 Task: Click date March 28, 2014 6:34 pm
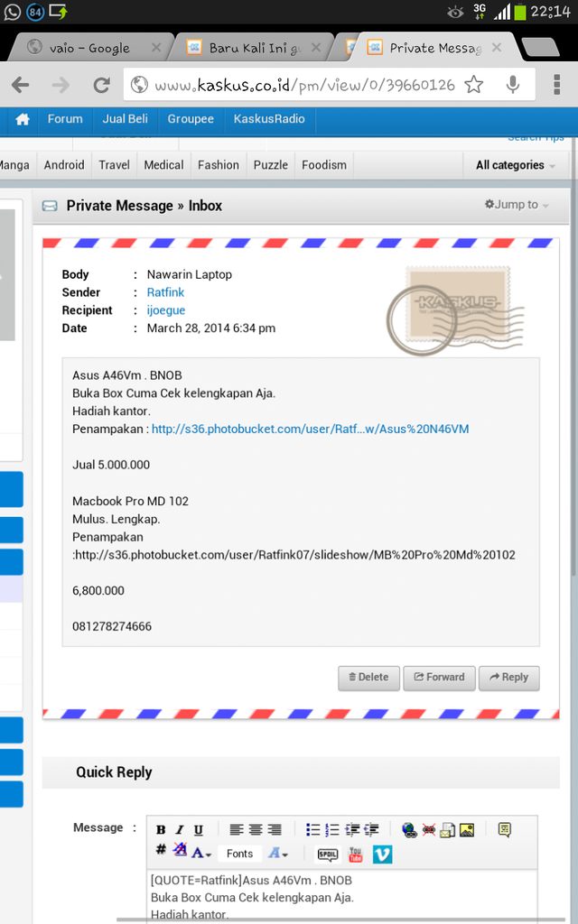(211, 328)
